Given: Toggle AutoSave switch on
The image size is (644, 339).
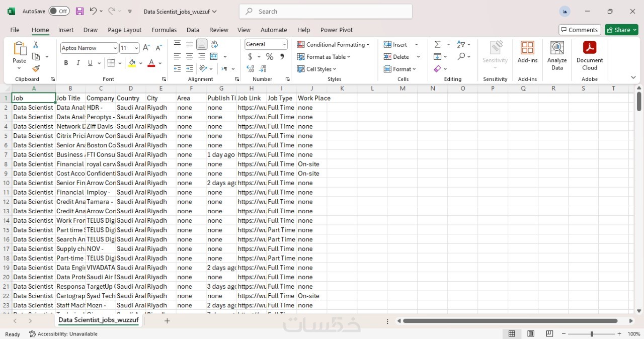Looking at the screenshot, I should [59, 11].
